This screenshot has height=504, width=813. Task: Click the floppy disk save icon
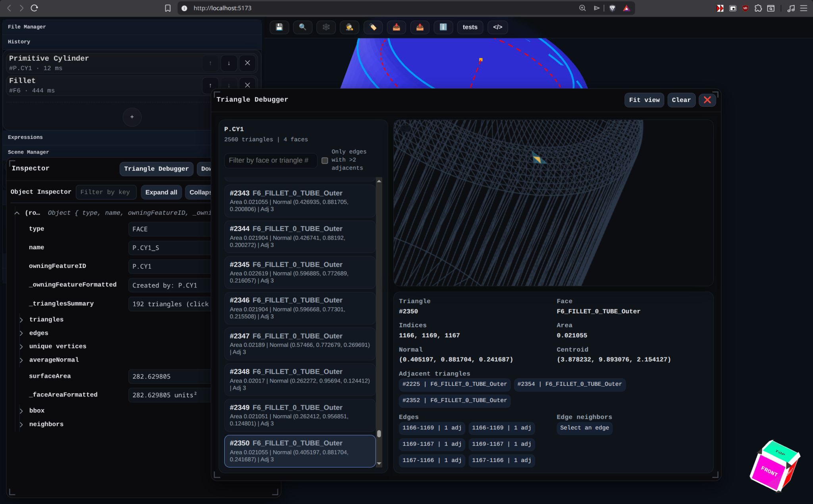(279, 27)
